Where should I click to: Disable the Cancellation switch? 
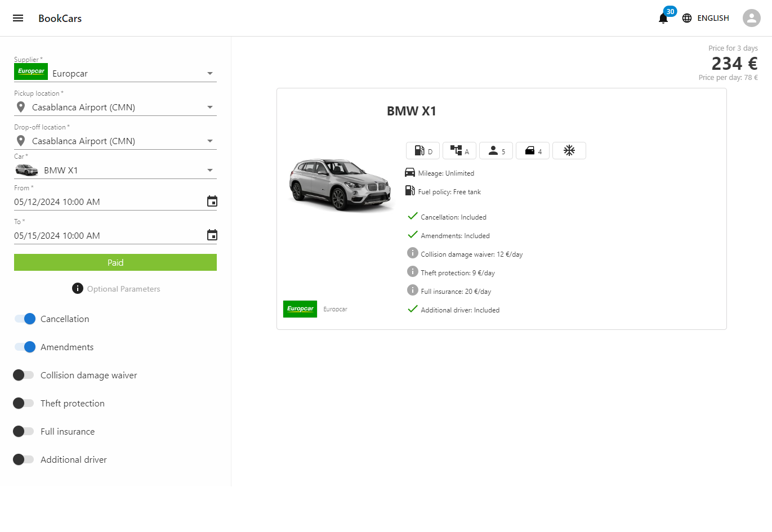[25, 319]
